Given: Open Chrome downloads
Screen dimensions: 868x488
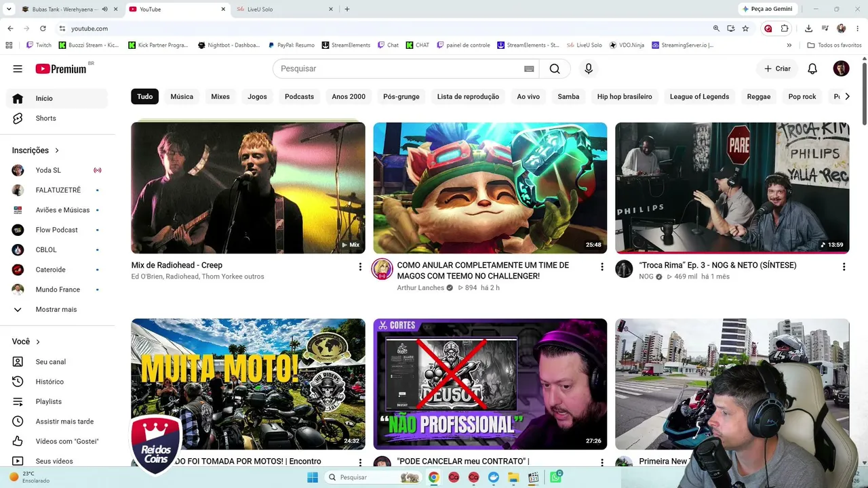Looking at the screenshot, I should (x=808, y=28).
